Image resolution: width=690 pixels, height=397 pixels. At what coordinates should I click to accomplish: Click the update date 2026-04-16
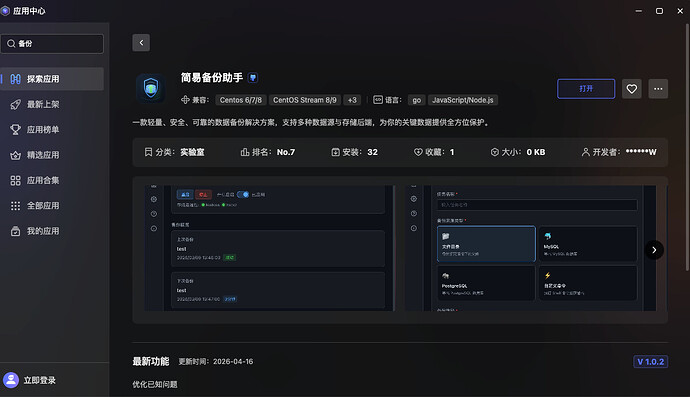[233, 361]
